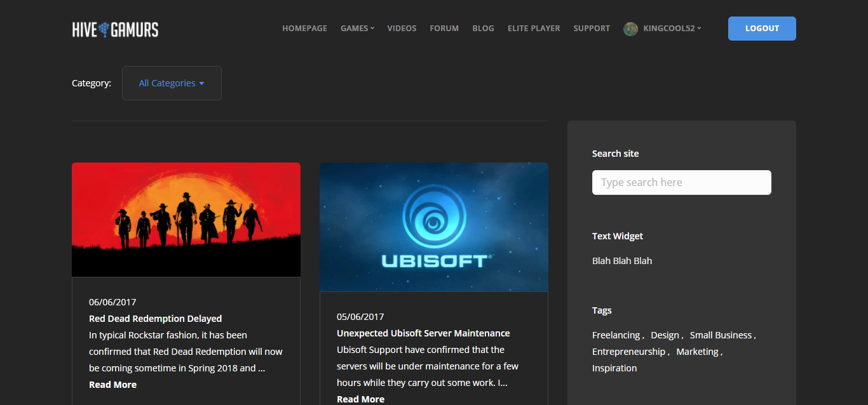Open the Red Dead Redemption Delayed title
Viewport: 868px width, 405px height.
click(x=155, y=319)
